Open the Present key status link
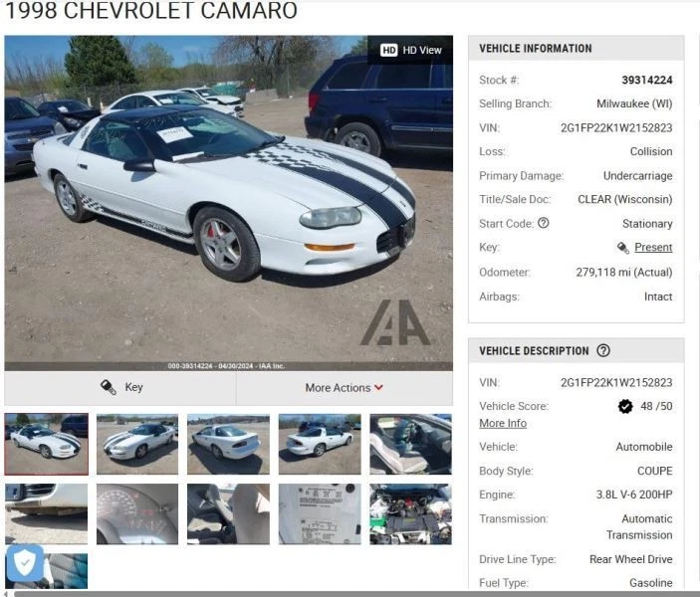 [x=653, y=247]
